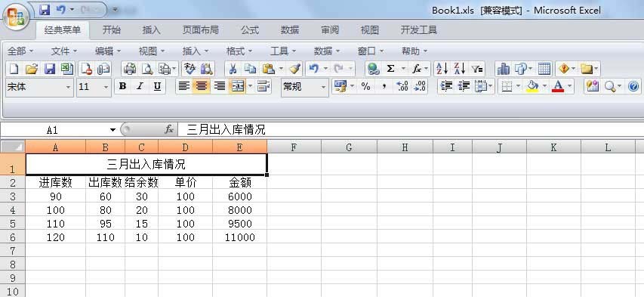Sort descending Z to A
The height and width of the screenshot is (297, 644).
pos(460,69)
